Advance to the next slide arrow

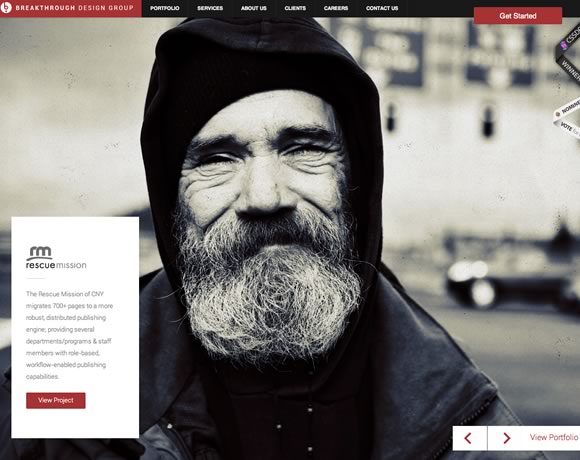tap(506, 438)
